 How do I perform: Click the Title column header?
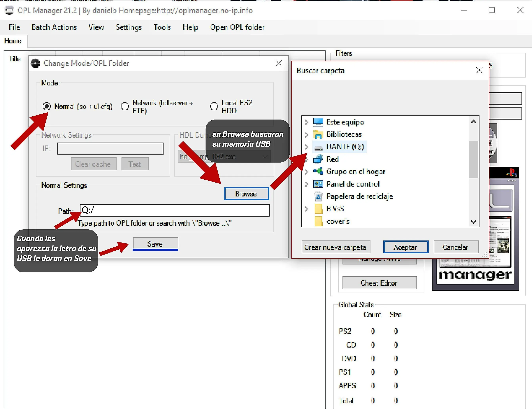(15, 59)
